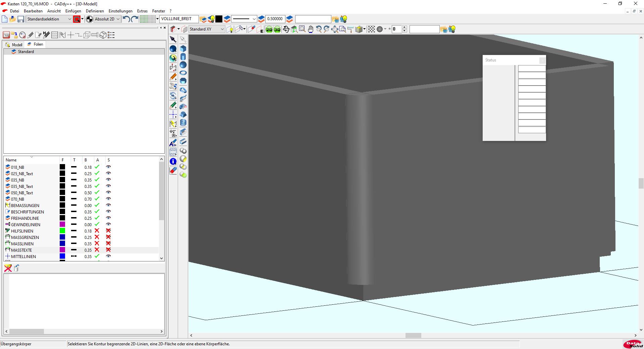Click the magenta GEWINDELINIEN color swatch
Screen dimensions: 644x349
coord(62,225)
